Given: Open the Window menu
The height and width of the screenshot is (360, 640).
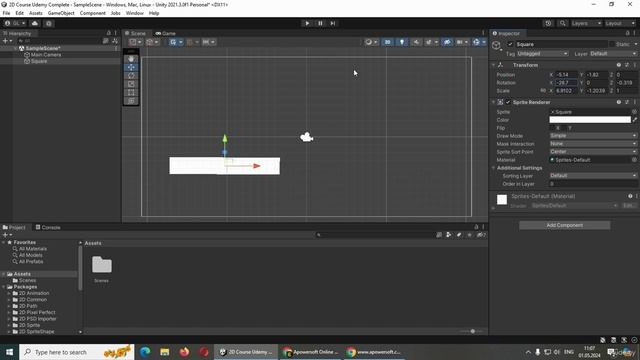Looking at the screenshot, I should pos(134,13).
